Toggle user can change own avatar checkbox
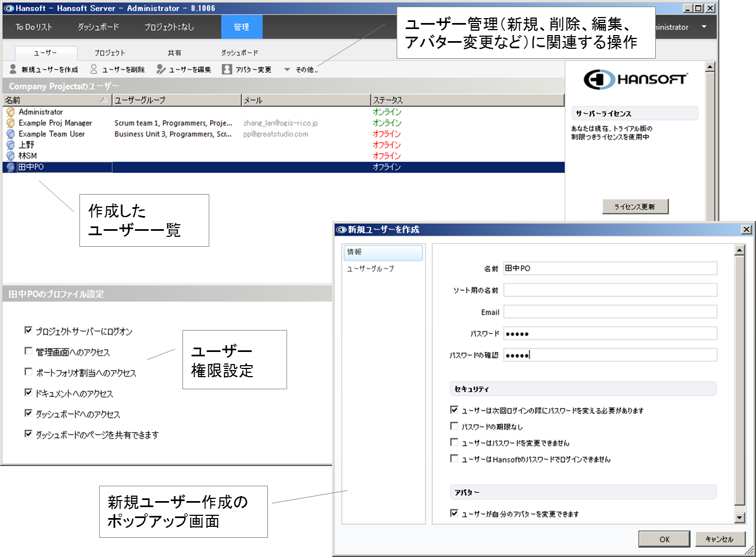 pyautogui.click(x=454, y=513)
